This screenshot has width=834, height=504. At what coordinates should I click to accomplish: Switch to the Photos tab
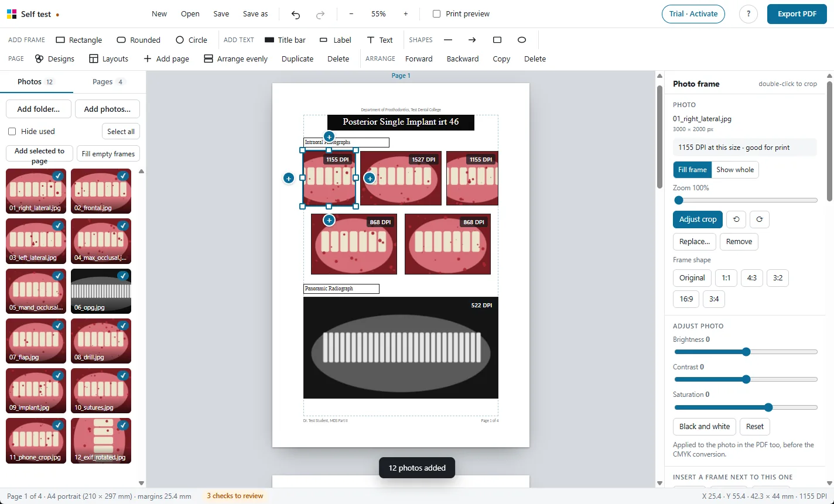coord(36,82)
